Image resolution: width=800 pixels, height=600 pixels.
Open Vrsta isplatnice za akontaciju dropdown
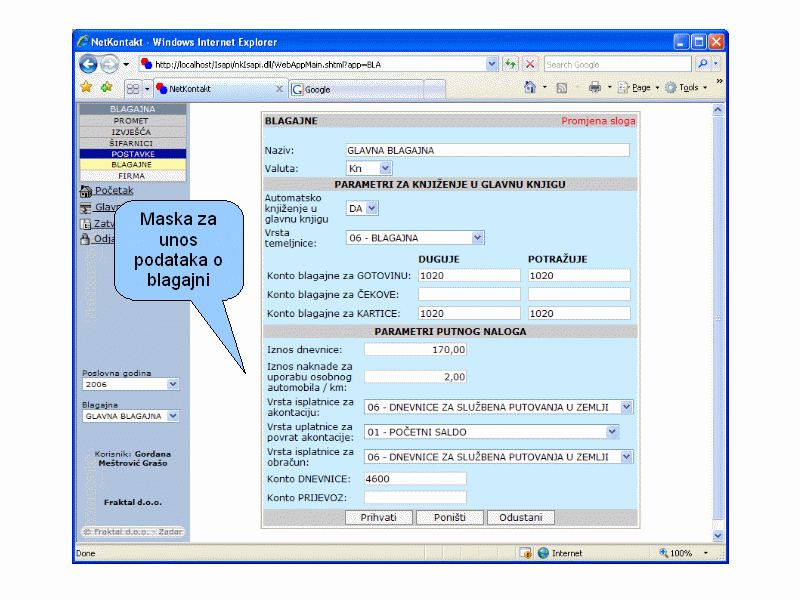[627, 407]
